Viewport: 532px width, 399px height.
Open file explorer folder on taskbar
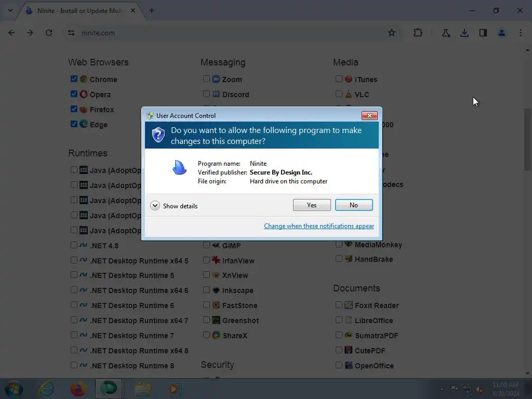click(x=143, y=389)
